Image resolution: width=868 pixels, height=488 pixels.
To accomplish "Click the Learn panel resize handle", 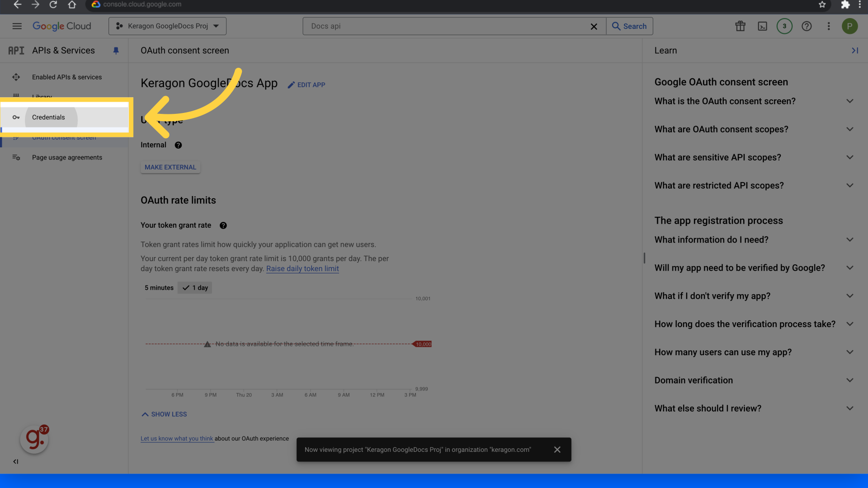I will point(644,258).
